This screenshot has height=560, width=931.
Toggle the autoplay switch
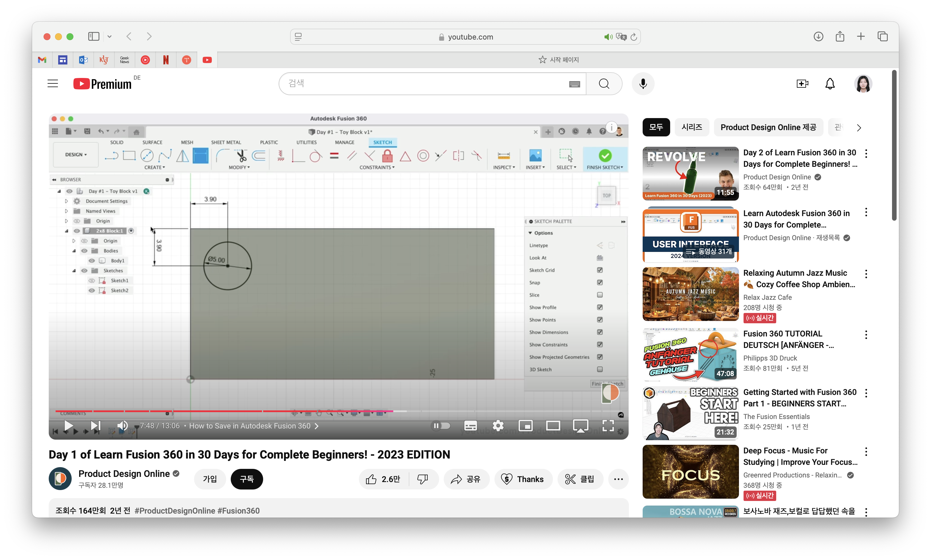[x=441, y=426]
